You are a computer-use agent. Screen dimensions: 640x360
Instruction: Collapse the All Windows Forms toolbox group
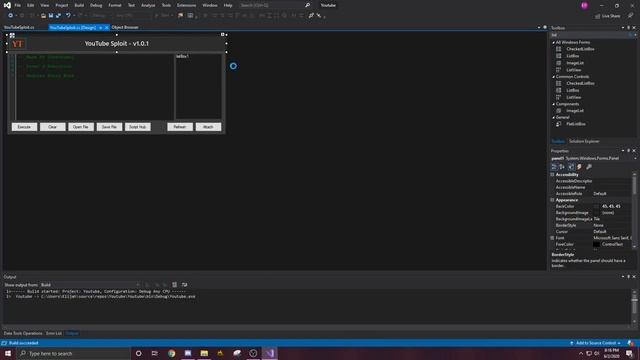click(x=553, y=42)
